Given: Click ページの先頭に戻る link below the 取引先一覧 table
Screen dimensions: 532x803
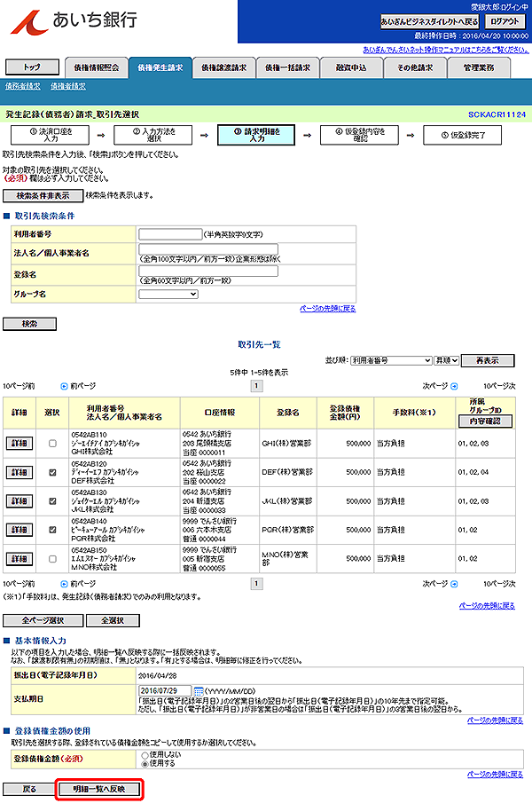Looking at the screenshot, I should point(487,606).
